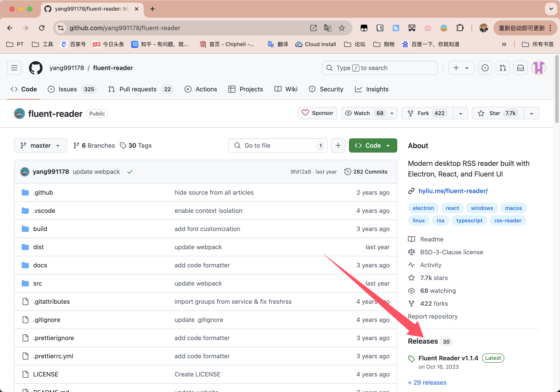Screen dimensions: 560x392
Task: Click the + 29 releases link
Action: coord(427,382)
